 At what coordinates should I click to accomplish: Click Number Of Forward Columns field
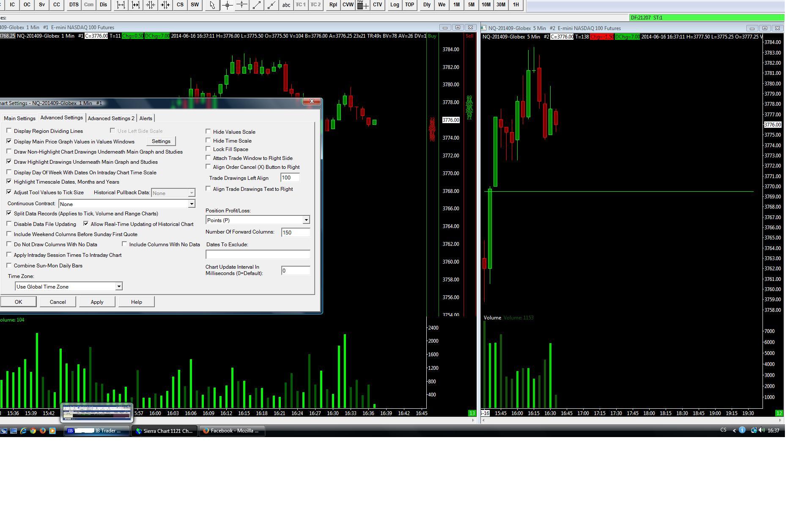[295, 232]
